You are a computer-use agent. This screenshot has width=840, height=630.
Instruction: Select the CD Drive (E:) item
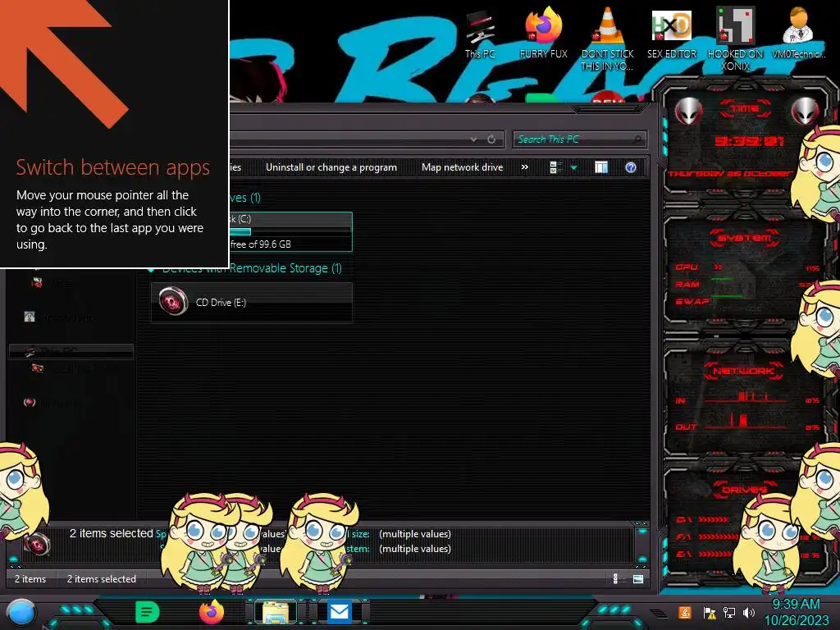251,302
